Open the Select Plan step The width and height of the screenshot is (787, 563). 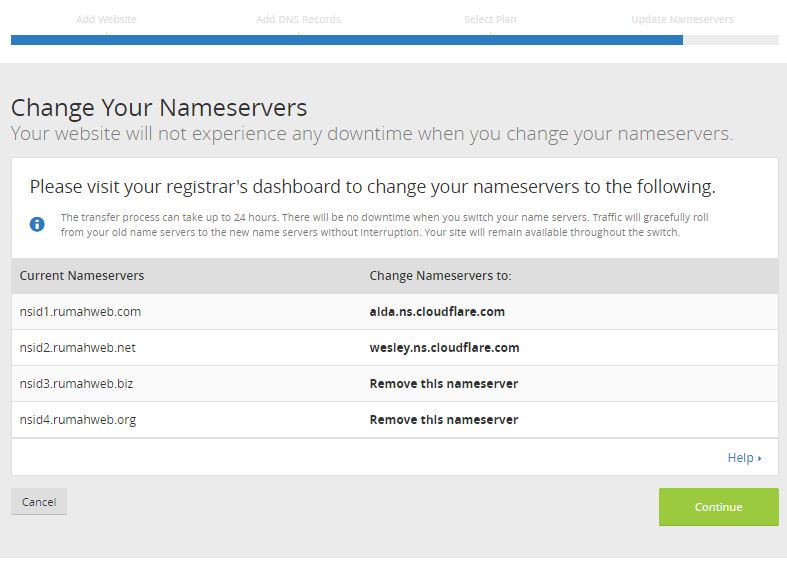click(490, 19)
